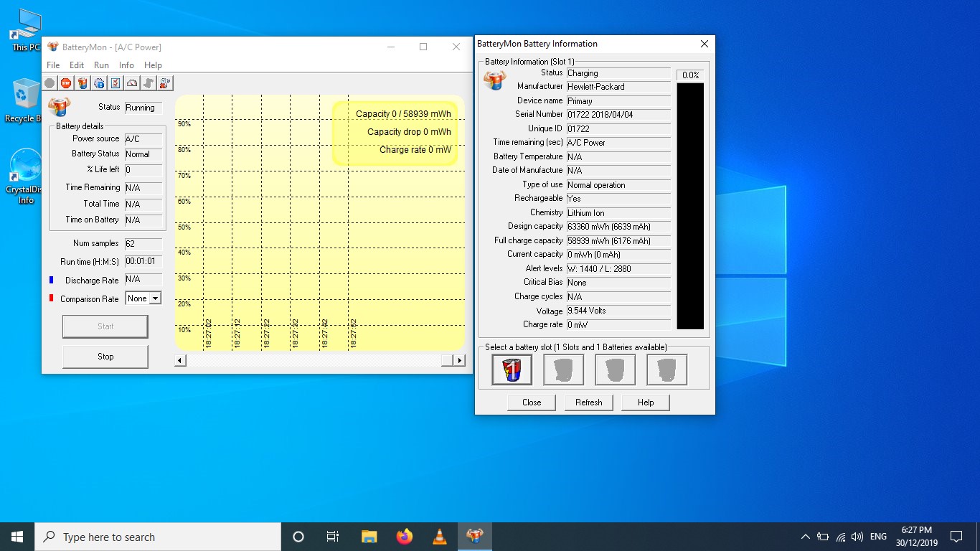Viewport: 980px width, 551px height.
Task: Show hidden system tray icons chevron
Action: pyautogui.click(x=805, y=537)
